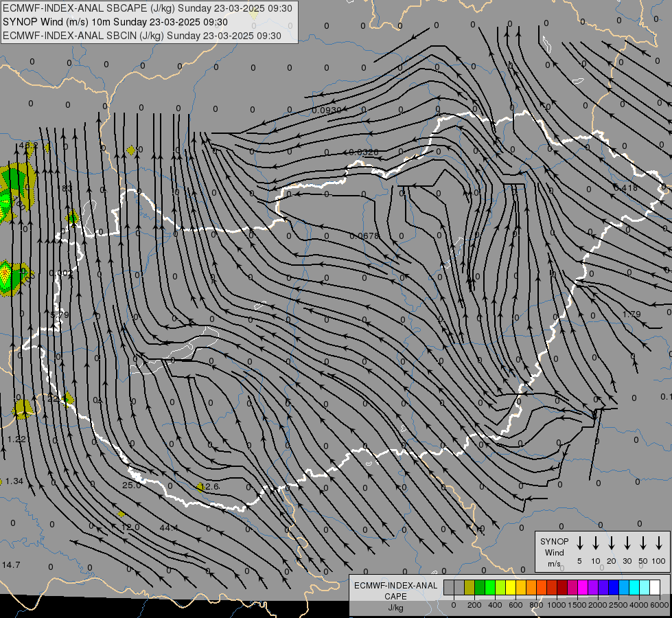Pick the dark green CAPE legend swatch

480,587
